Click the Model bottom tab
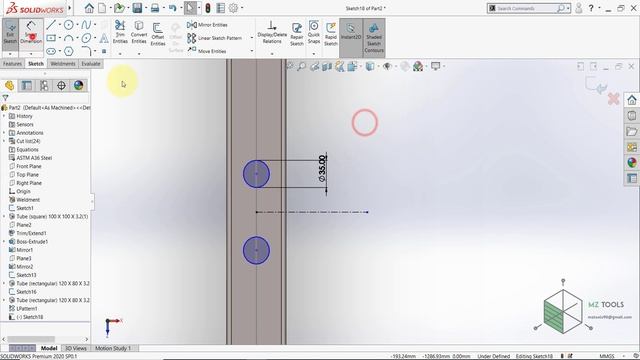 coord(49,348)
